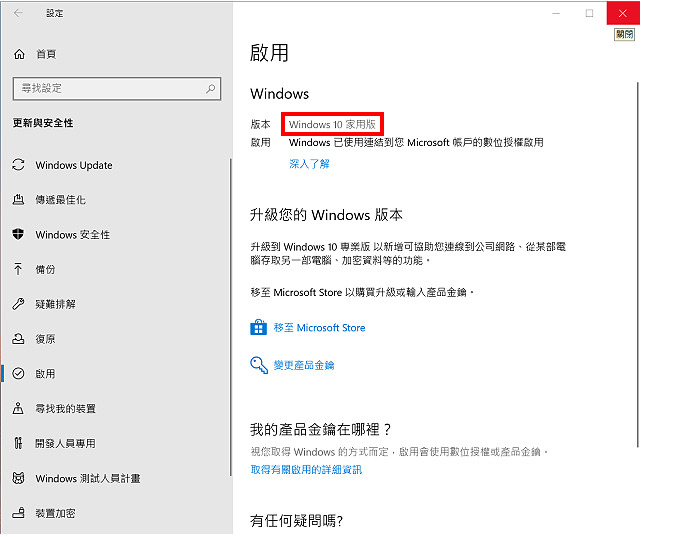Focus the 尋找設定 search box
Viewport: 694px width, 537px height.
117,89
